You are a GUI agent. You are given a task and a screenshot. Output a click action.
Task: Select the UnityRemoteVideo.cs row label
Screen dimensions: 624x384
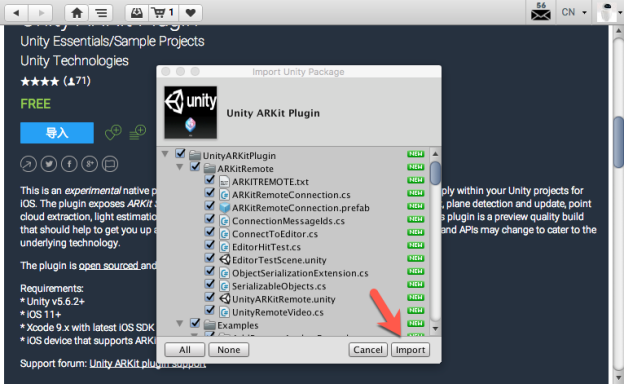pos(278,312)
